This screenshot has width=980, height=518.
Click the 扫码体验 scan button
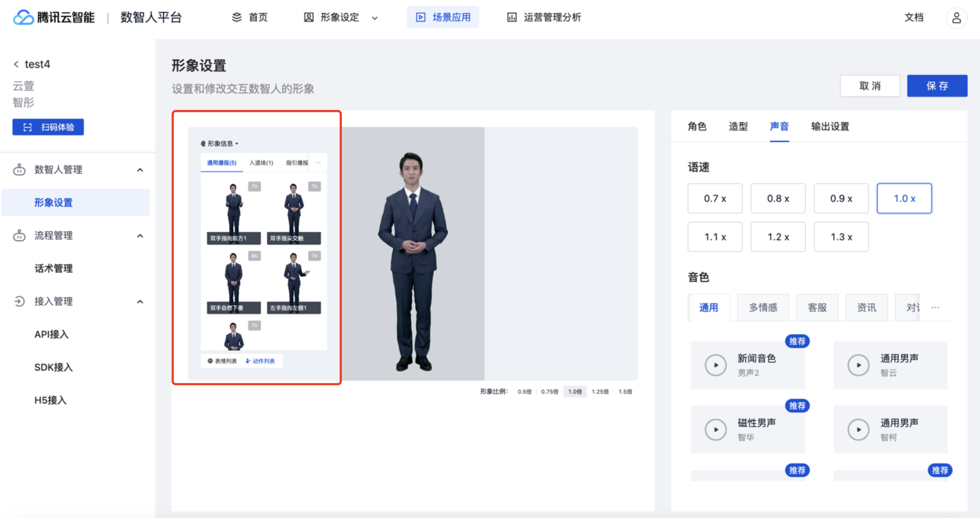[x=48, y=127]
